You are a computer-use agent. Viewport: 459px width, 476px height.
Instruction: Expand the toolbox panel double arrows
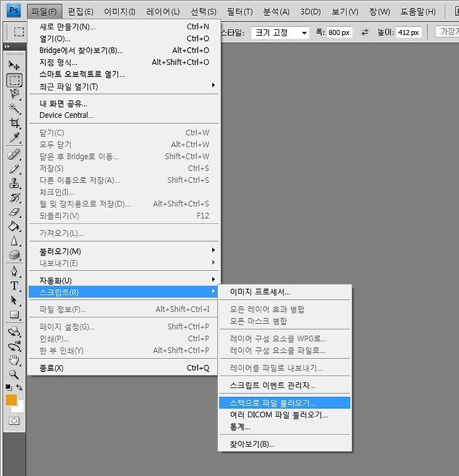click(x=7, y=47)
